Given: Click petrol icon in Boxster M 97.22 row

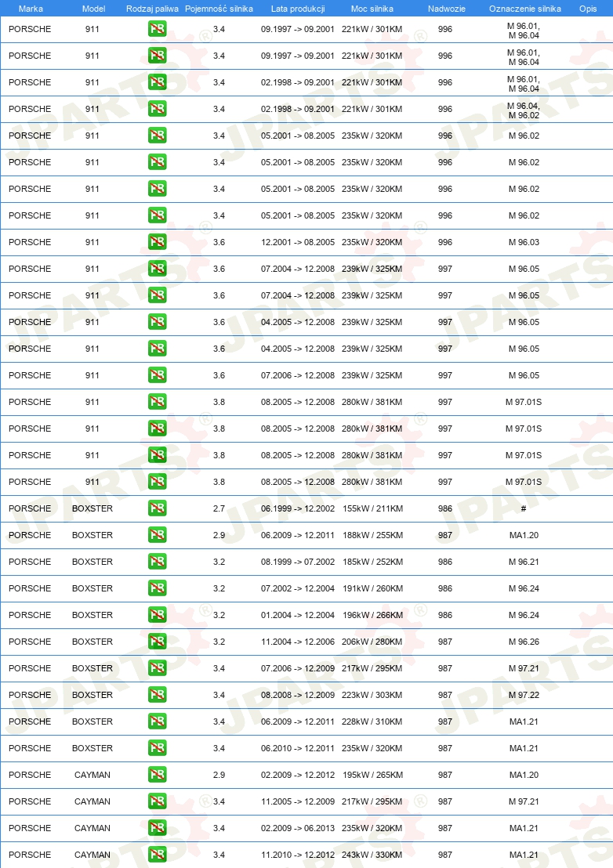Looking at the screenshot, I should (x=158, y=695).
